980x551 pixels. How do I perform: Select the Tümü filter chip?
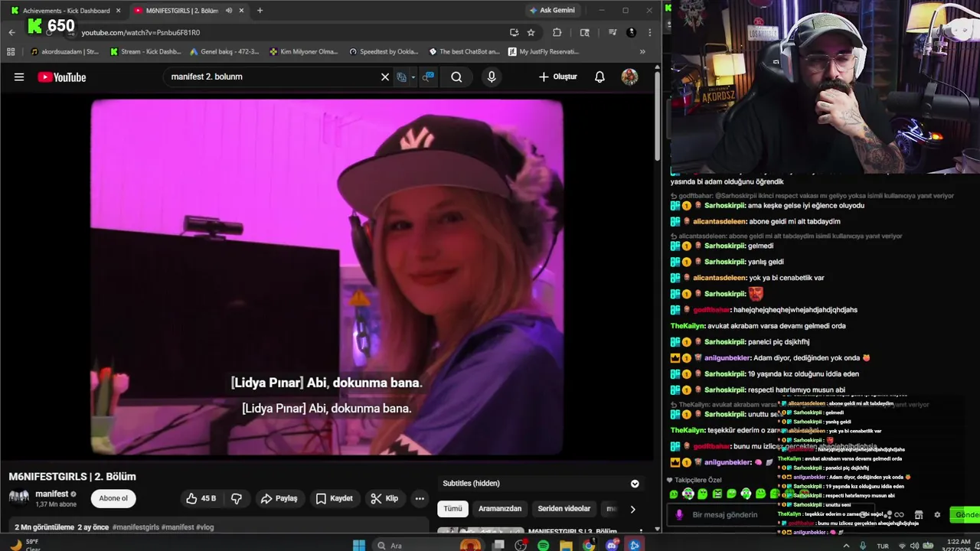[x=453, y=509]
